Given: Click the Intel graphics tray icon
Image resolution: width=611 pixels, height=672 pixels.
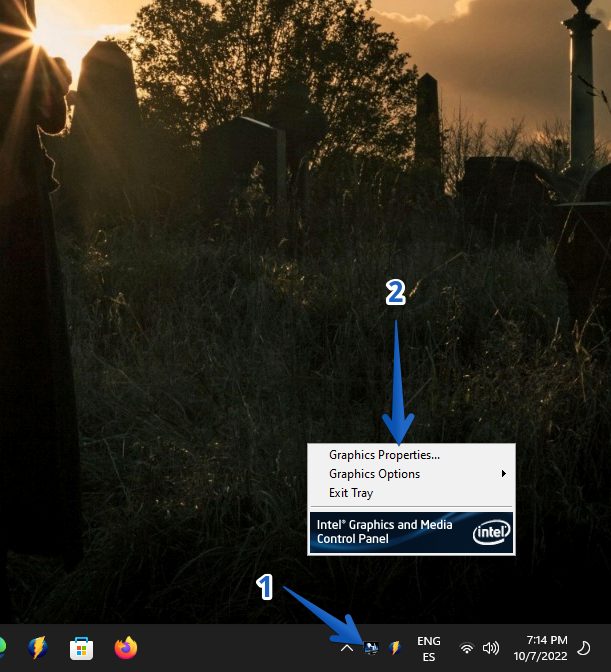Looking at the screenshot, I should tap(371, 647).
